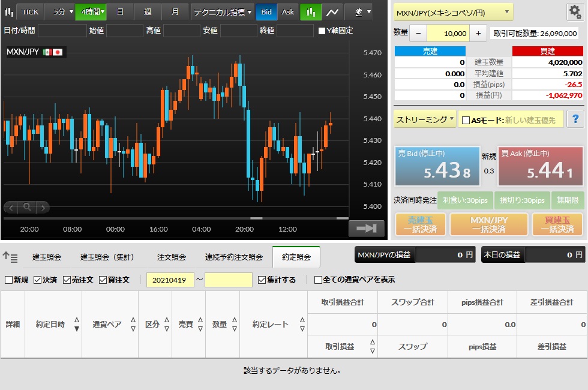Uncheck the 決済 filter checkbox

[37, 280]
